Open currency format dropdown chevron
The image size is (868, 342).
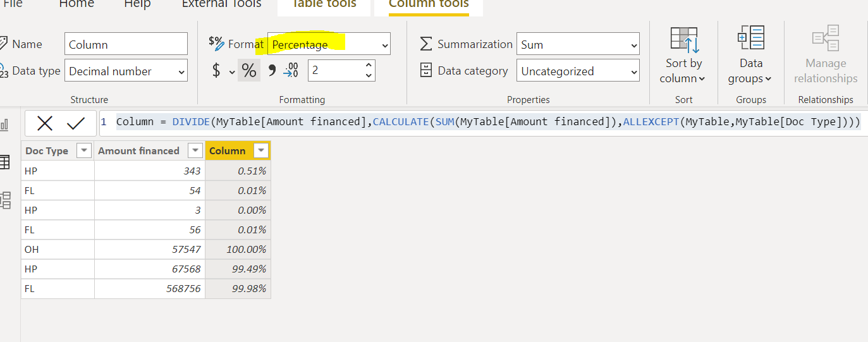[x=232, y=72]
